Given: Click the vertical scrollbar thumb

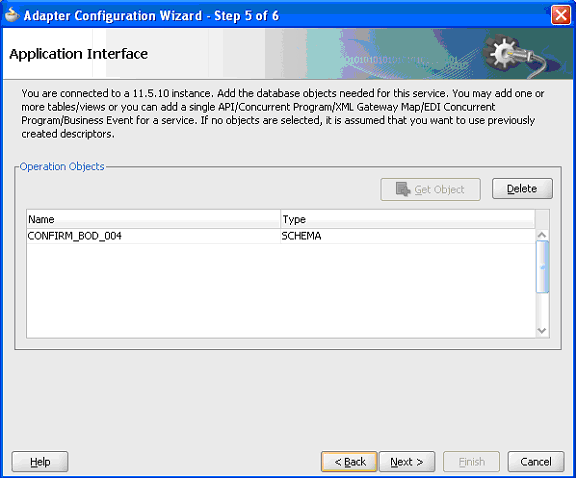Looking at the screenshot, I should [542, 267].
